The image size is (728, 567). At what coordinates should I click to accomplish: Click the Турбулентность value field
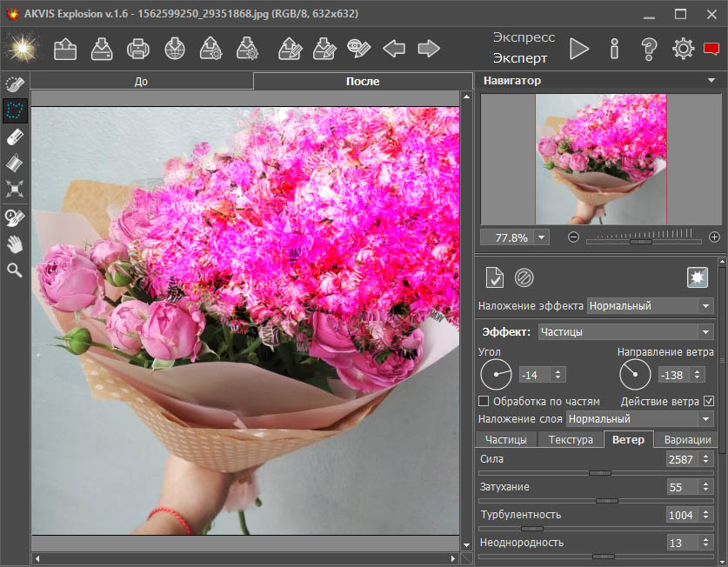click(680, 515)
